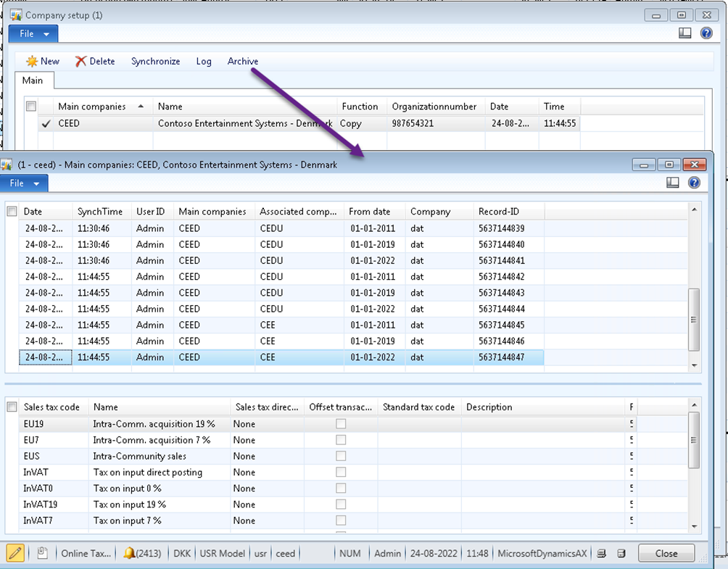Toggle the view layout icon in Main companies window

(x=673, y=183)
